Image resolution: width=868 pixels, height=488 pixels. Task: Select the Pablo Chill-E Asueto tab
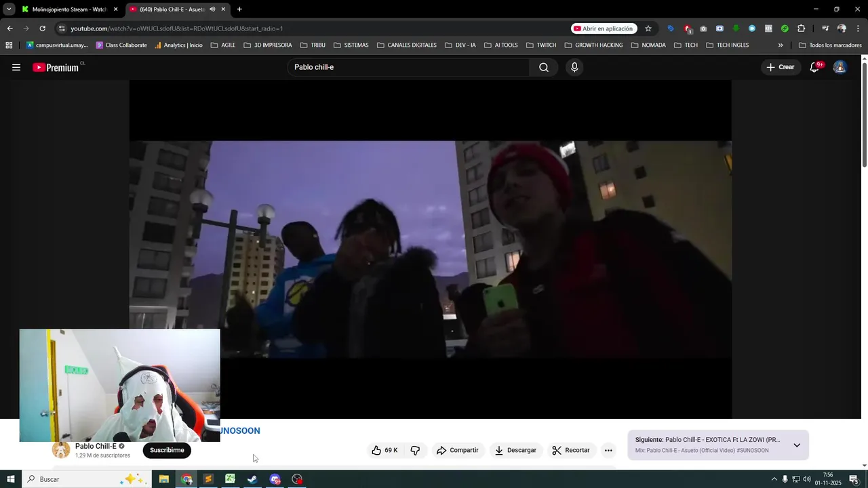177,9
